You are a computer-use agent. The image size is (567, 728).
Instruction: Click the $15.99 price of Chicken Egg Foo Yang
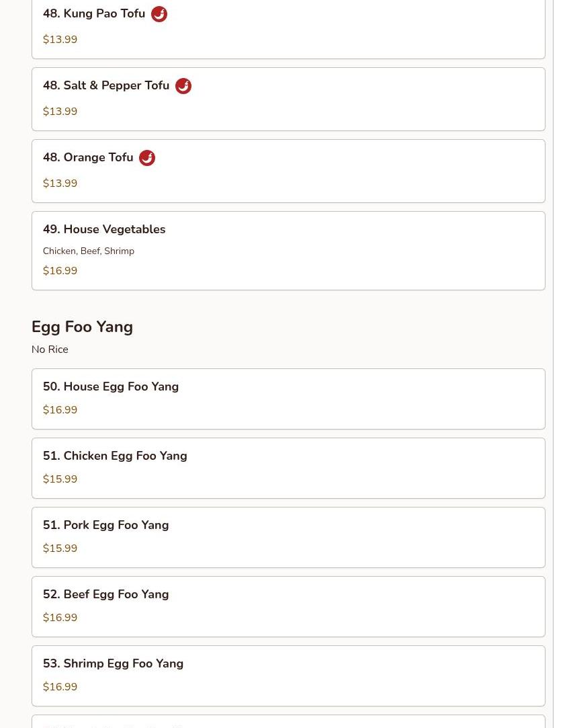pos(60,479)
